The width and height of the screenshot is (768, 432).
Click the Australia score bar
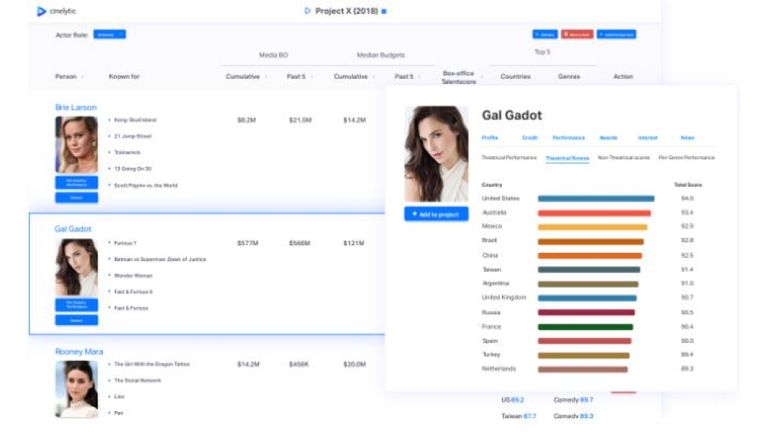[594, 213]
